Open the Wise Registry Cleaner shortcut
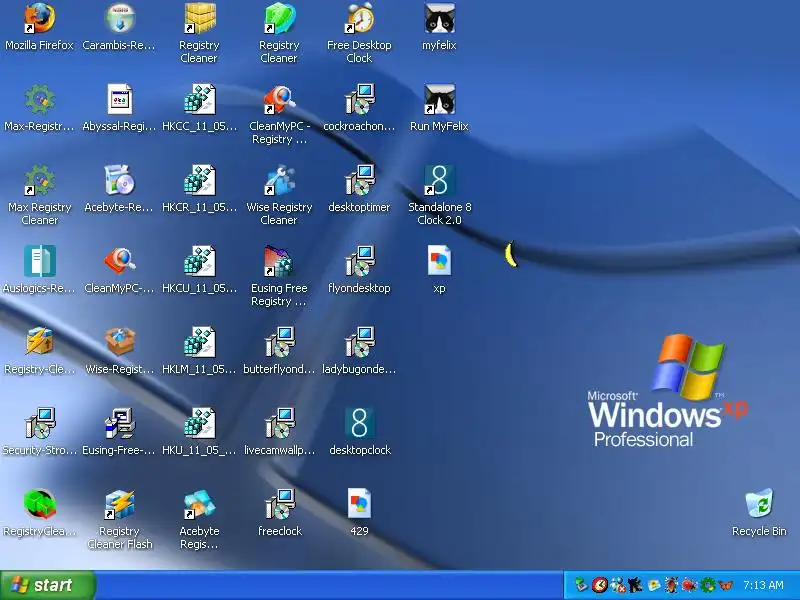The image size is (800, 600). pos(279,181)
